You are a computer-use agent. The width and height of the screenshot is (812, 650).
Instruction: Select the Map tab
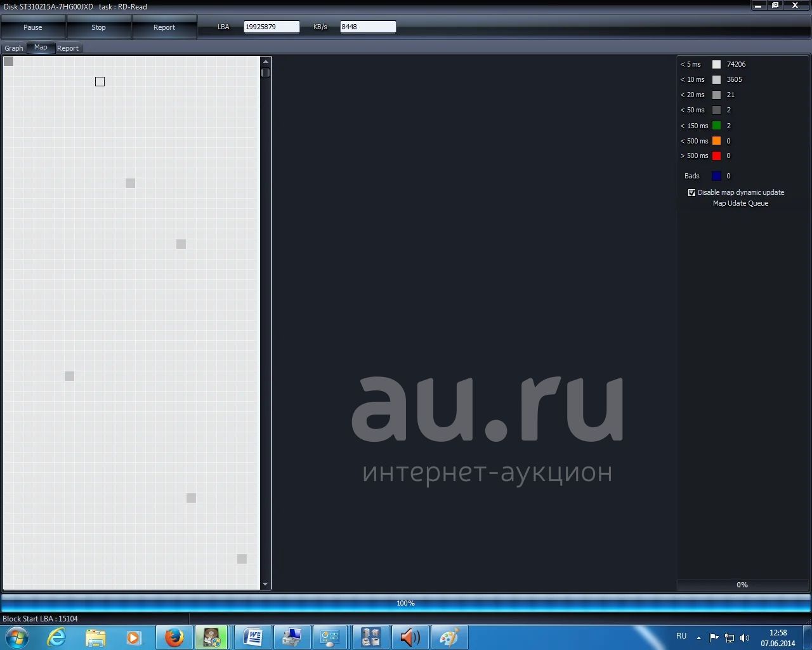pyautogui.click(x=41, y=48)
